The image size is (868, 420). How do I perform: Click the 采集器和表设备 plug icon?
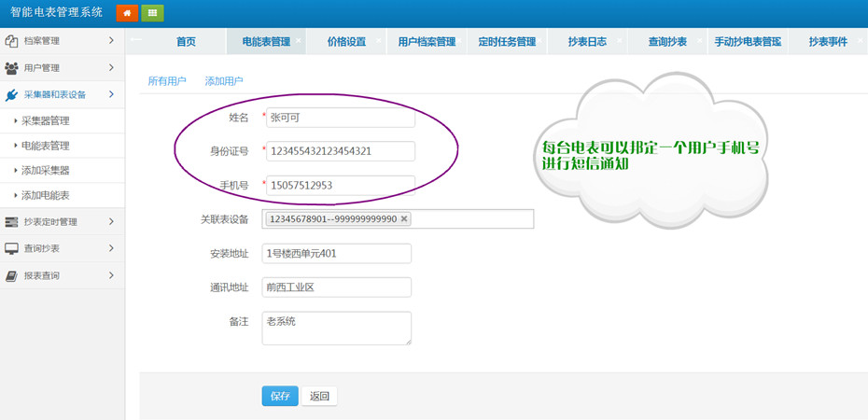[x=11, y=95]
